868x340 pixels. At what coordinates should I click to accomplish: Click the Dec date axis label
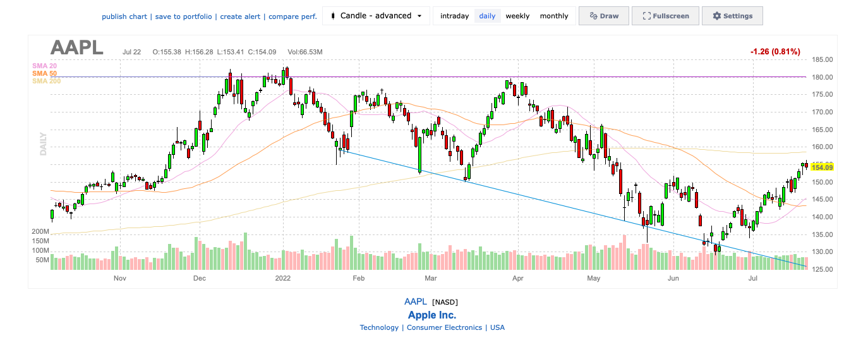point(200,278)
